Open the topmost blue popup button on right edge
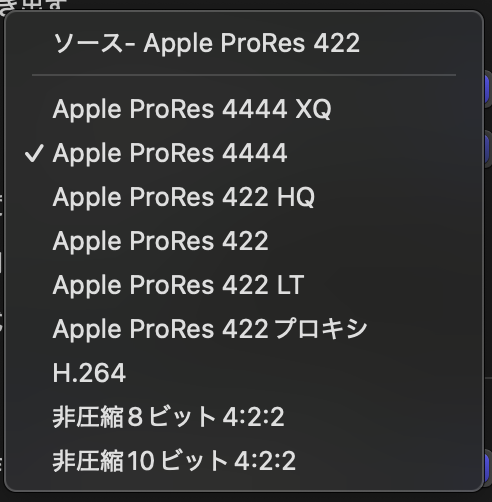The image size is (492, 502). point(487,89)
